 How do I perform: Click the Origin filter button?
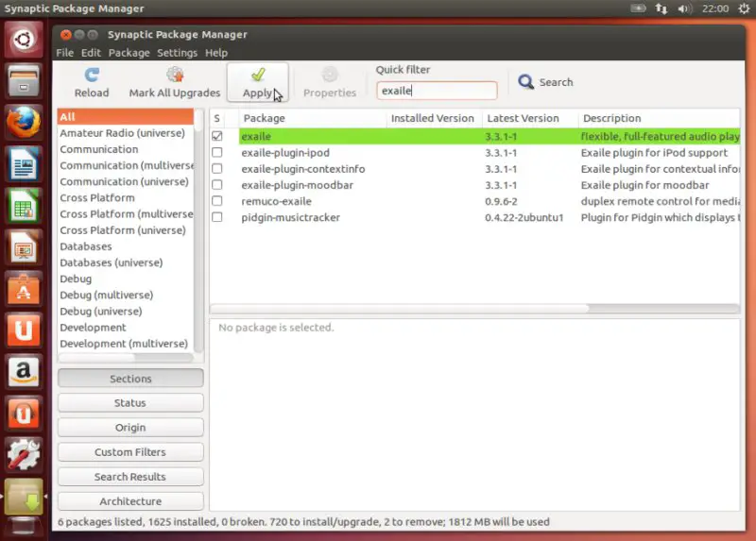(x=130, y=428)
